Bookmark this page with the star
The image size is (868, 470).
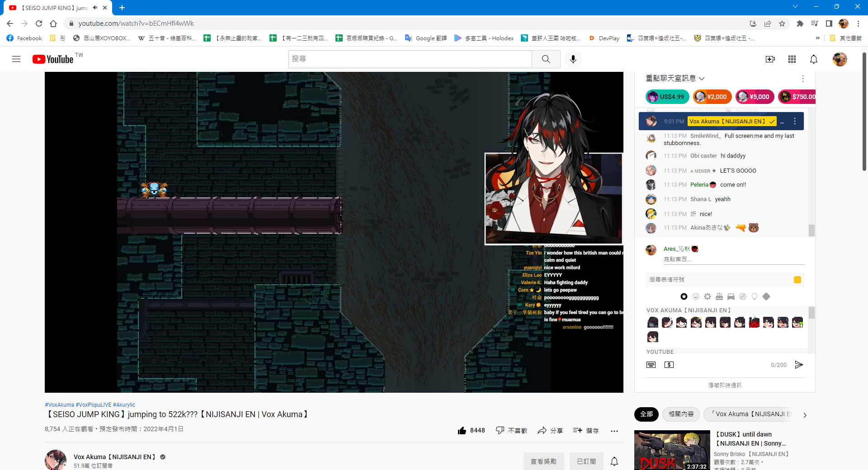782,23
